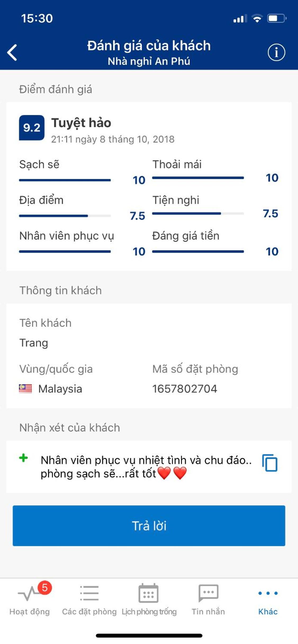Tap the Nhà nghỉ An Phú subtitle
The image size is (298, 644).
point(149,61)
